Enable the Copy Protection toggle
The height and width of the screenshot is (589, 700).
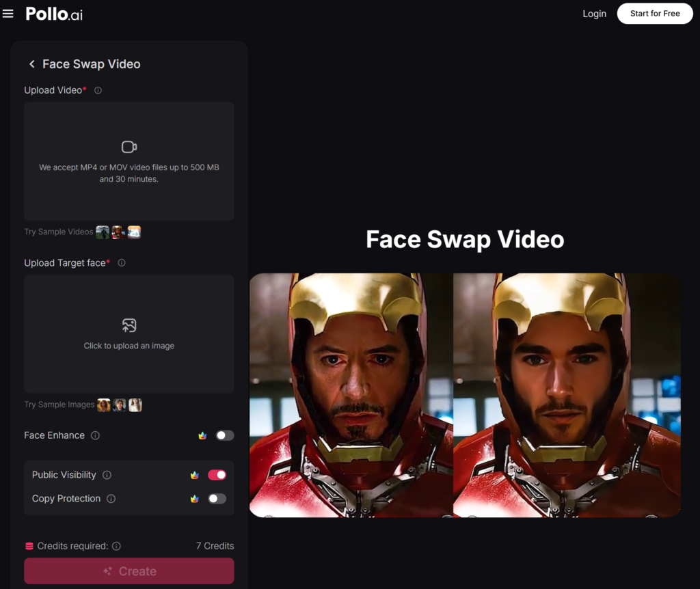click(217, 499)
